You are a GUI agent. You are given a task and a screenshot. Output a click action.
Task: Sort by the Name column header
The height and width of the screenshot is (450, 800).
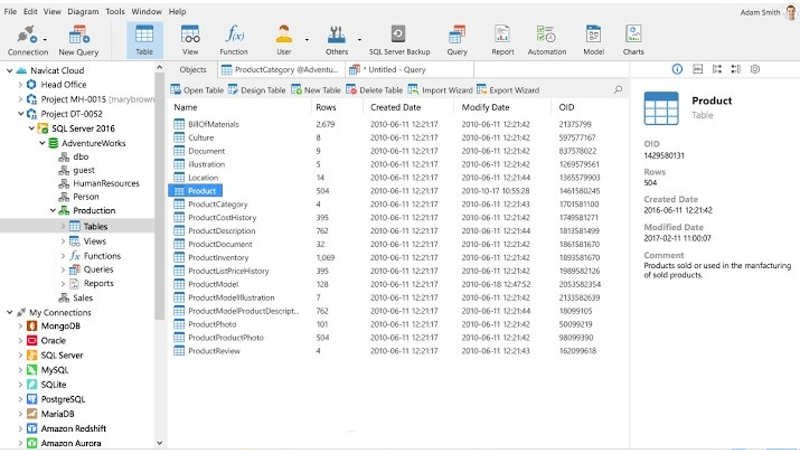tap(185, 107)
